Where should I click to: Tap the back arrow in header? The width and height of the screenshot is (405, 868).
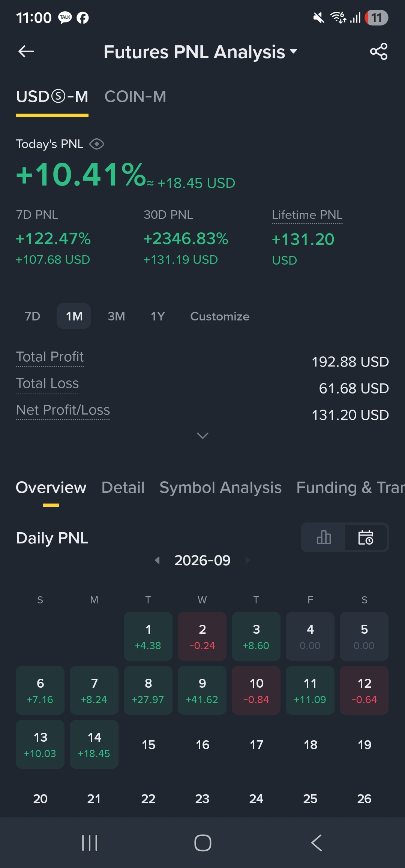(26, 51)
